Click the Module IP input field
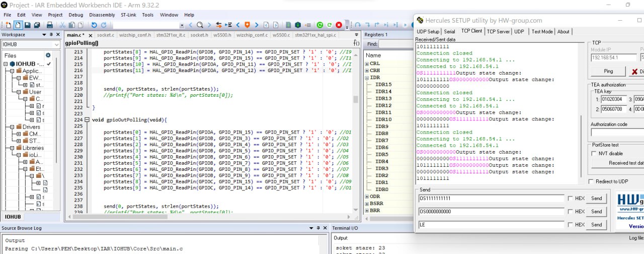 click(613, 57)
